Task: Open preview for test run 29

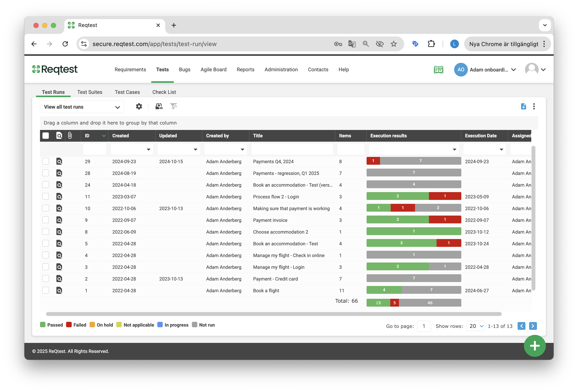Action: tap(59, 161)
